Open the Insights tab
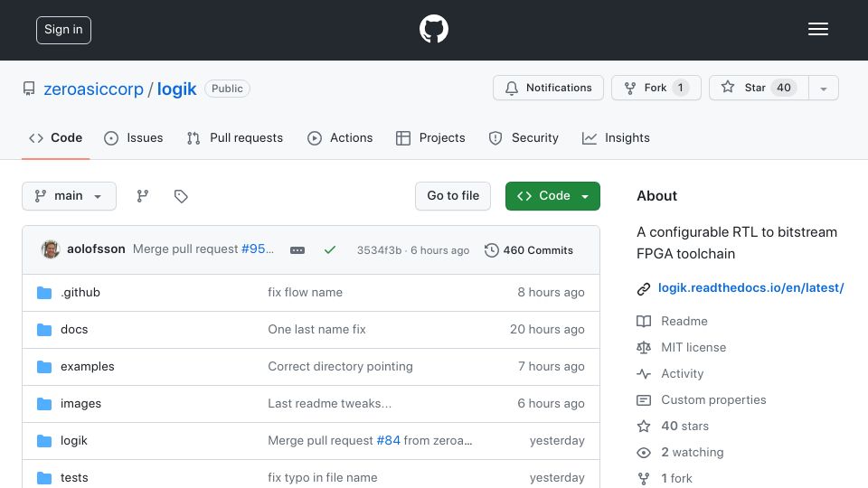This screenshot has width=868, height=488. point(616,137)
